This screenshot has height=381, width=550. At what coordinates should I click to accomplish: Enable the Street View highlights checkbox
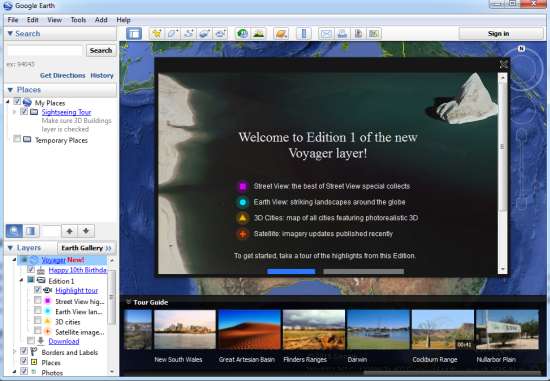(38, 300)
